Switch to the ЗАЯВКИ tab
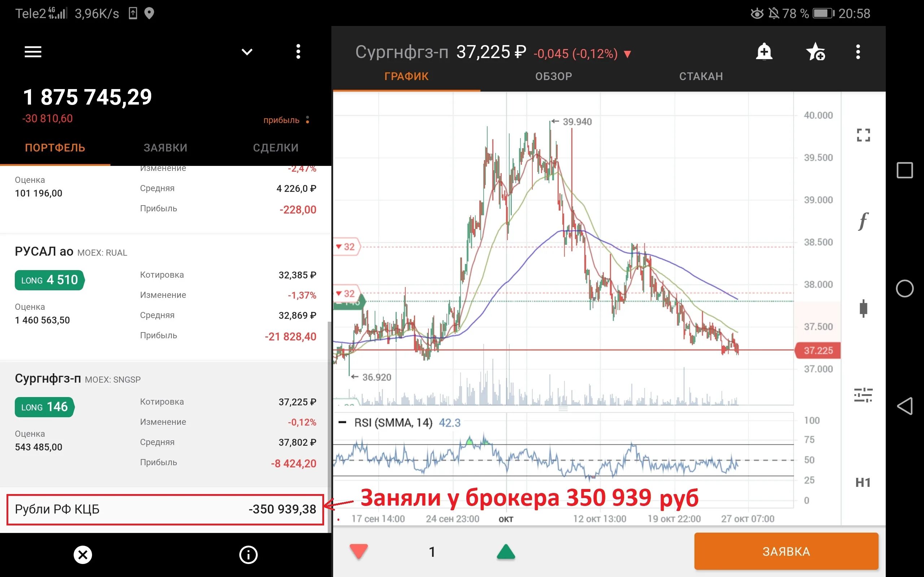924x577 pixels. (165, 148)
